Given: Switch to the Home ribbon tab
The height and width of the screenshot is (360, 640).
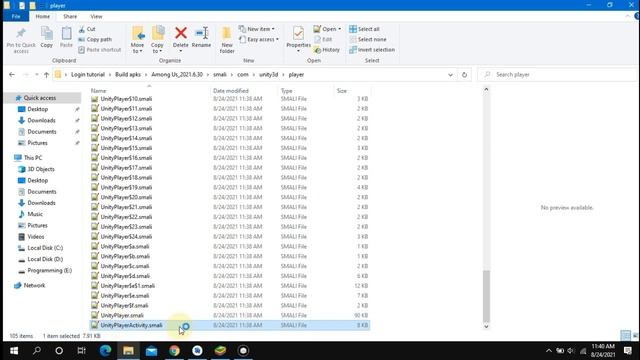Looking at the screenshot, I should tap(42, 16).
